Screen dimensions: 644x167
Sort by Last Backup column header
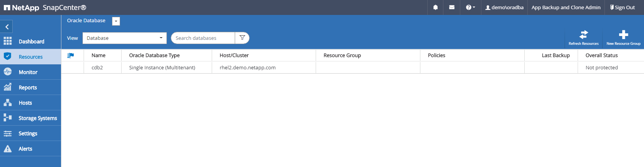click(x=556, y=56)
